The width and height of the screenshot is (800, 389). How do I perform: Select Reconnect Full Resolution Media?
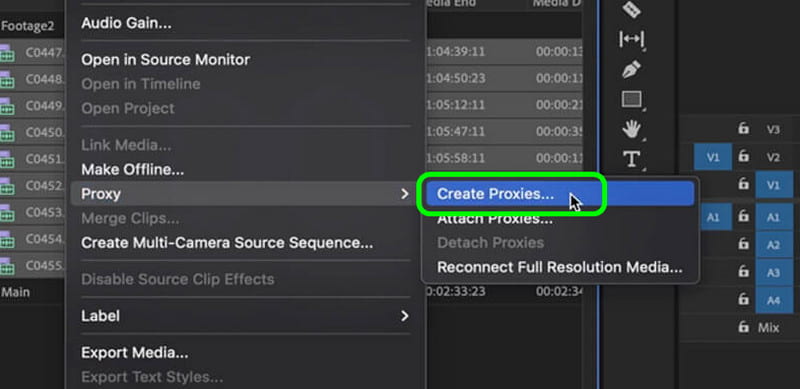(560, 267)
